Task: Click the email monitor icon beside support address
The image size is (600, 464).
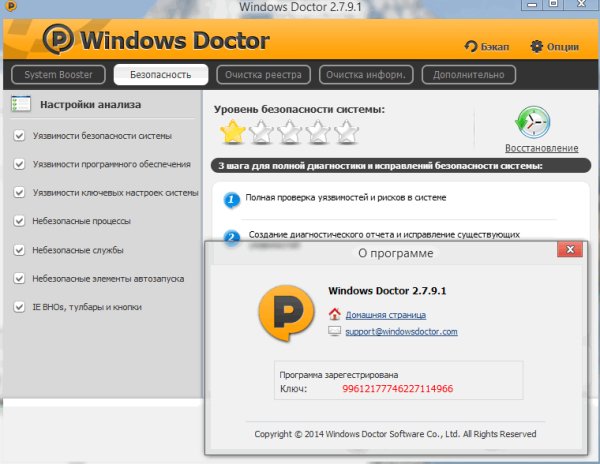Action: click(x=334, y=331)
